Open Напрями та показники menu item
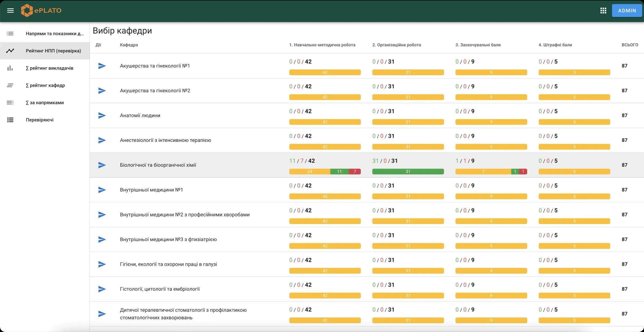This screenshot has height=332, width=644. tap(55, 34)
